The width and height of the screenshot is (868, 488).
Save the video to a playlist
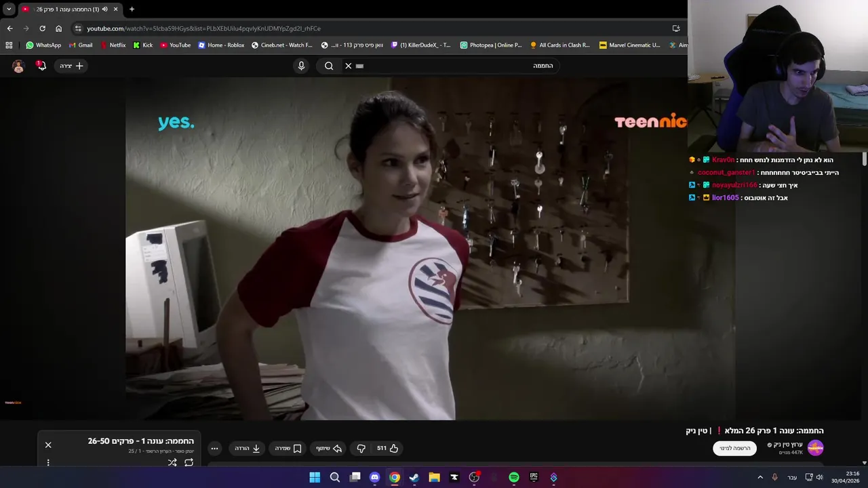(288, 448)
